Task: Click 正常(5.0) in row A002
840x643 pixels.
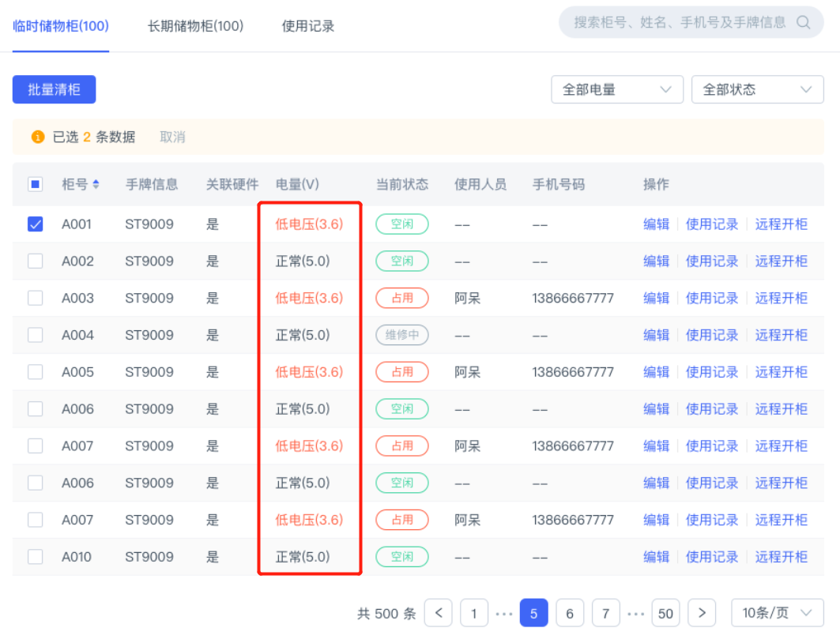Action: 303,261
